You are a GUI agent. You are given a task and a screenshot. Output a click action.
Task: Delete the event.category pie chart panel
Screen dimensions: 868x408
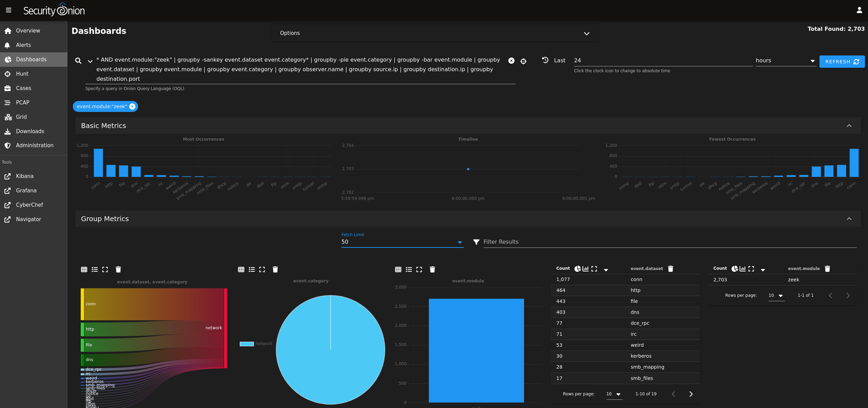point(275,269)
